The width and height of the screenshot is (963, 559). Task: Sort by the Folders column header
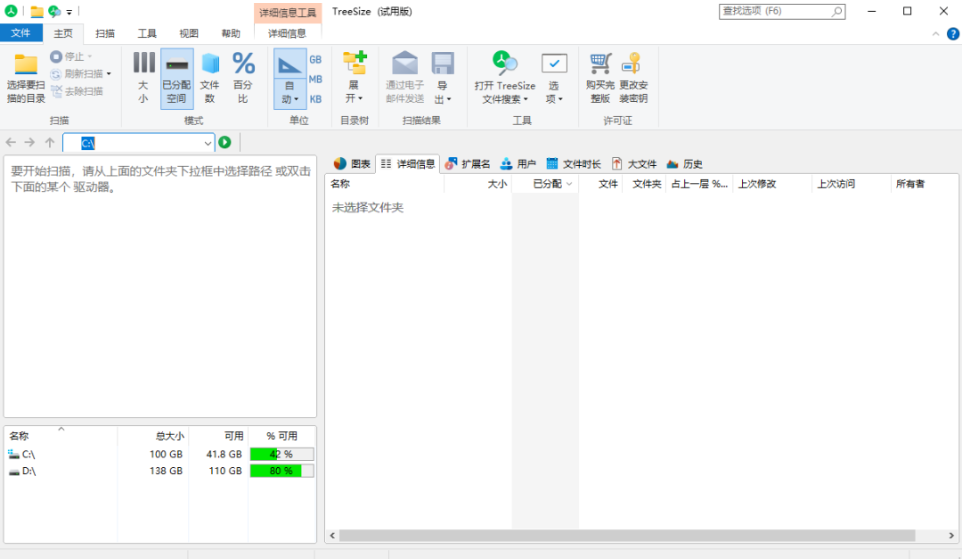[x=644, y=184]
